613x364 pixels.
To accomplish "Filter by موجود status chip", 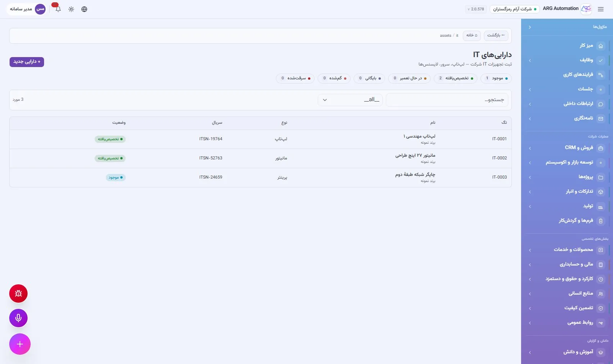I will (x=496, y=78).
